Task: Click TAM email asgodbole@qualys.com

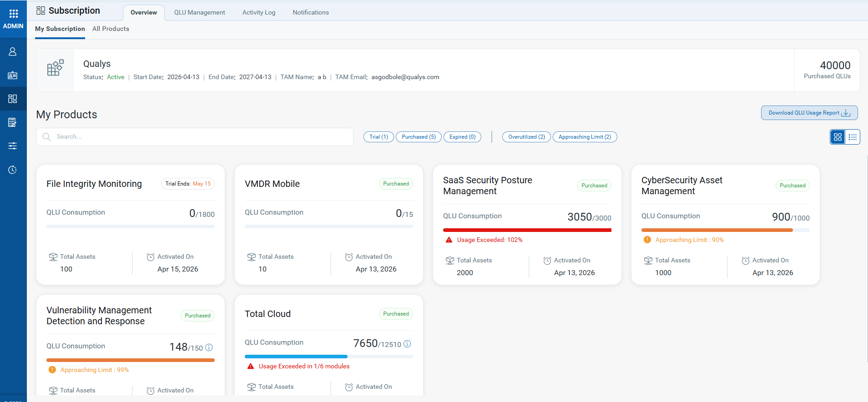Action: [405, 77]
